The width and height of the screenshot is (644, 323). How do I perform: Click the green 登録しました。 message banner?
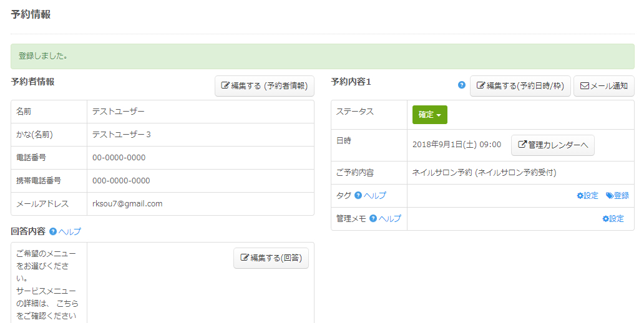322,56
